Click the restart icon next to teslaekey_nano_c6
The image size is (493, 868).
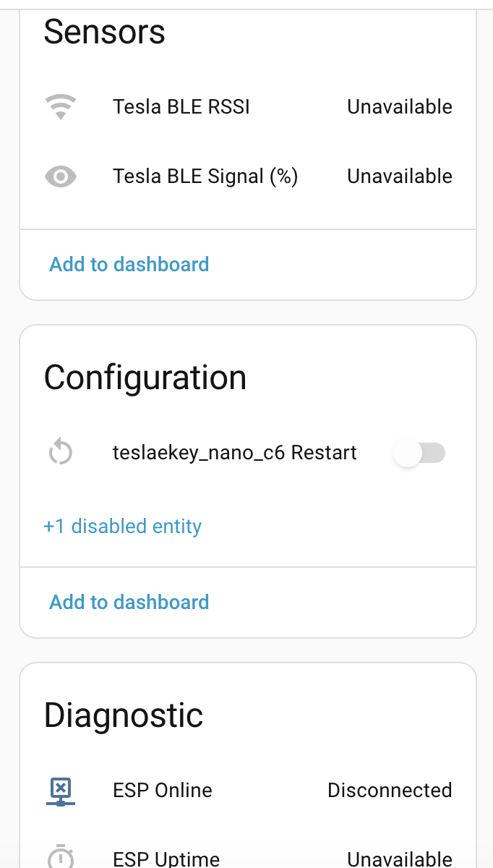(61, 454)
